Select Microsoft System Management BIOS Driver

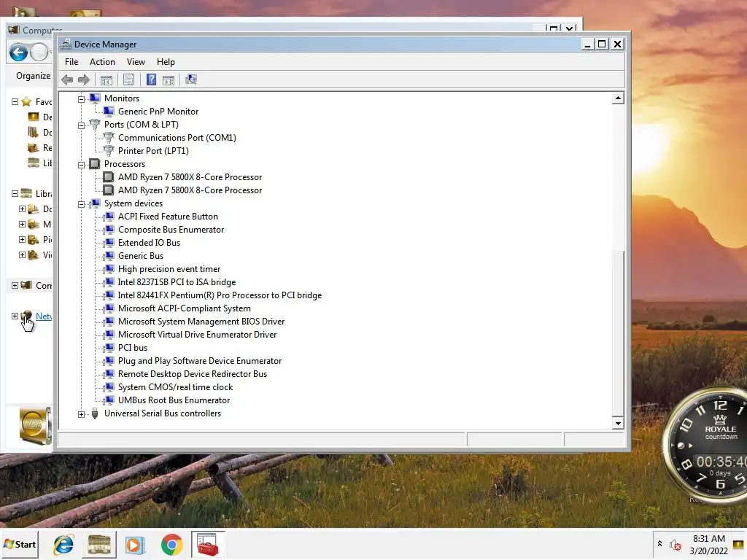tap(201, 322)
